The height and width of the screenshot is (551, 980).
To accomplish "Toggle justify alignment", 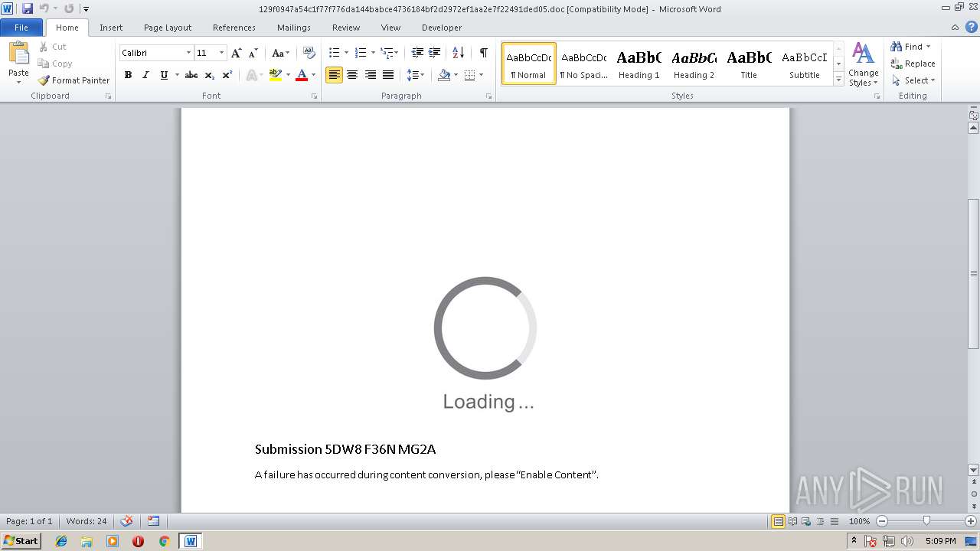I will [388, 75].
